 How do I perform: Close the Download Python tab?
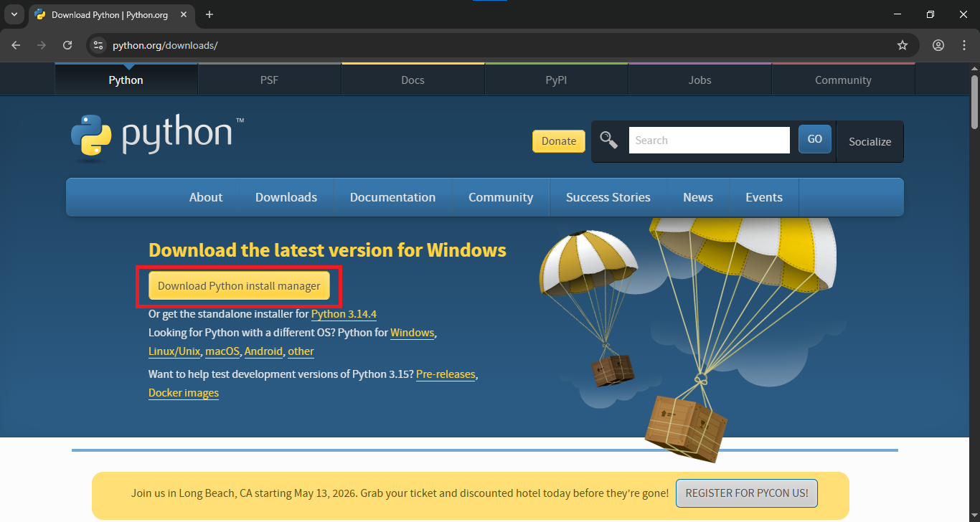coord(185,14)
